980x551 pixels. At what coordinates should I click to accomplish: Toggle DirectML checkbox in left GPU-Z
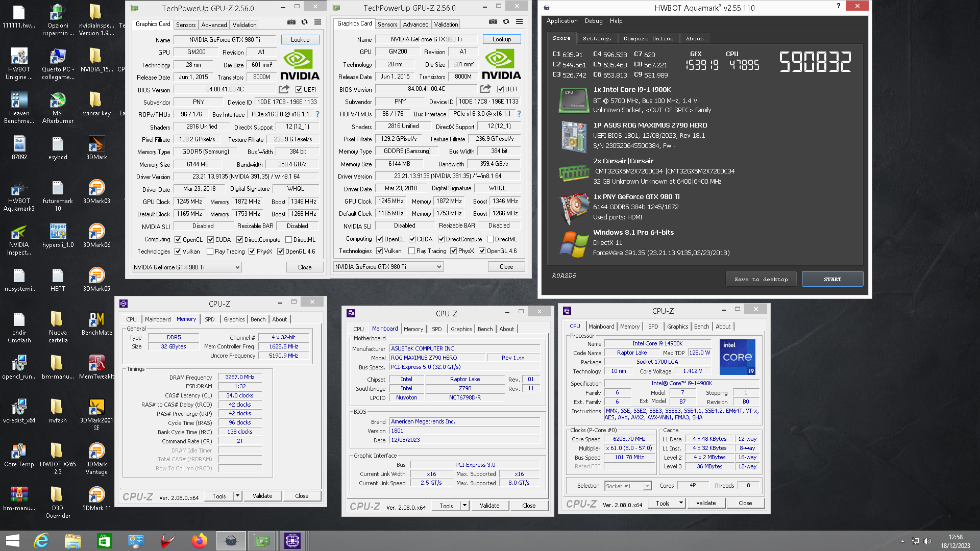(289, 240)
